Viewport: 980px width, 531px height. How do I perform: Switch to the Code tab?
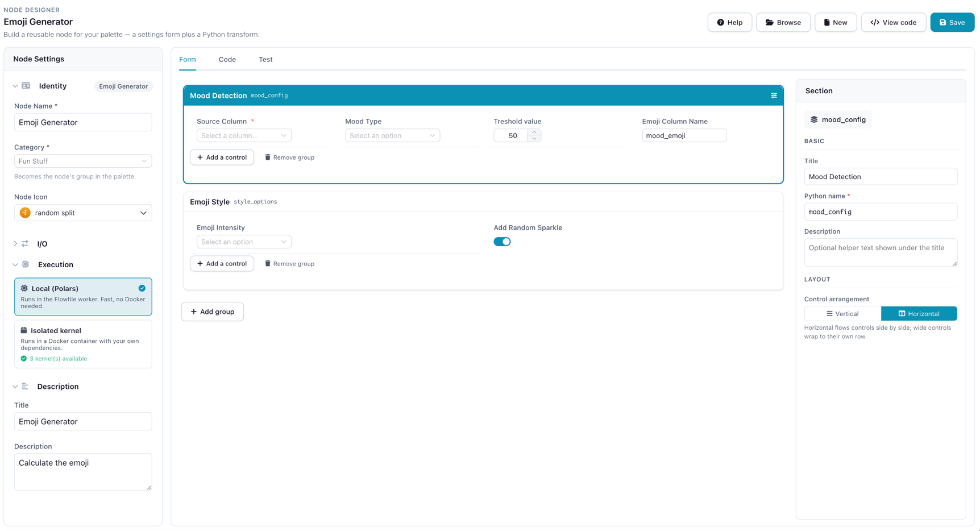tap(227, 60)
